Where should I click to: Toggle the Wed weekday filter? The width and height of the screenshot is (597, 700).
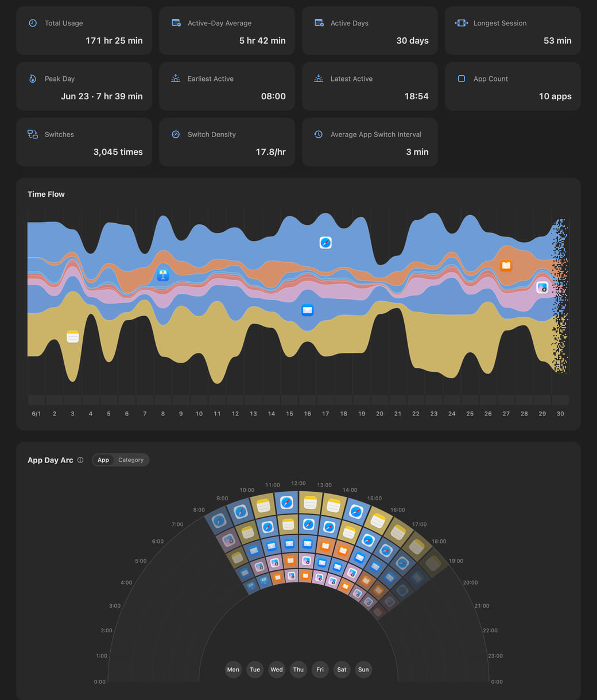pyautogui.click(x=277, y=670)
